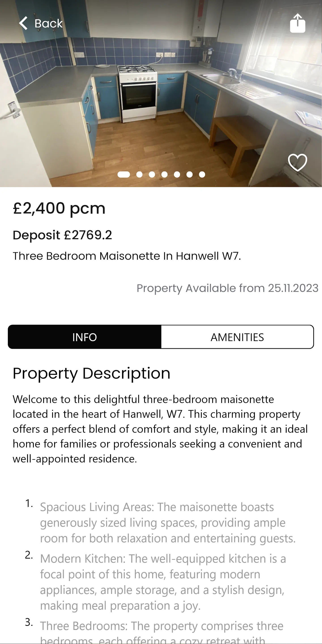Viewport: 322px width, 644px height.
Task: Jump to the sixth photo indicator dot
Action: pos(189,174)
